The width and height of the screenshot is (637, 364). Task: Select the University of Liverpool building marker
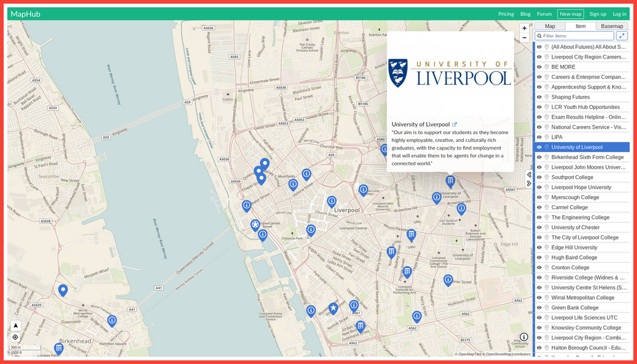click(450, 181)
